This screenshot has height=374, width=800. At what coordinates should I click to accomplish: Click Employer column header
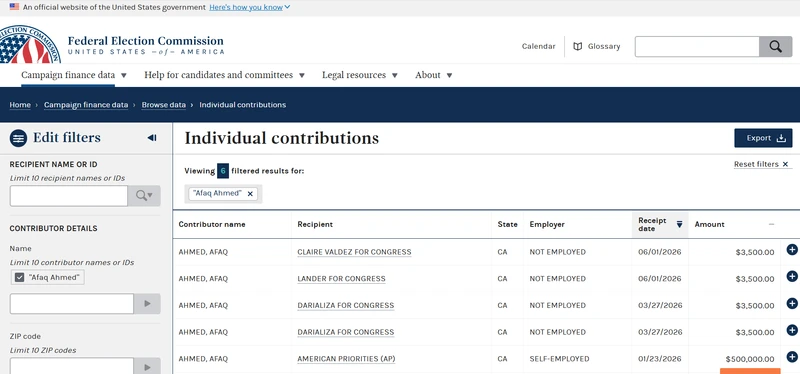(547, 225)
